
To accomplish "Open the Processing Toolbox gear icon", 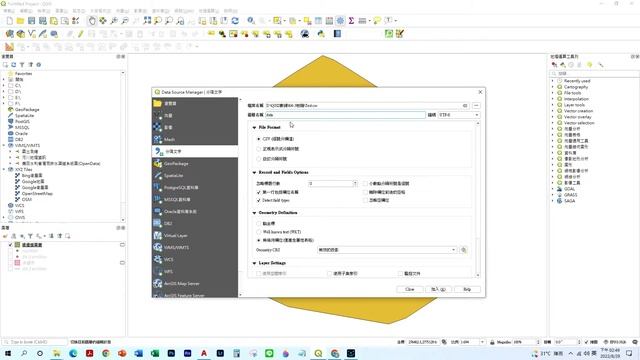I will 340,20.
